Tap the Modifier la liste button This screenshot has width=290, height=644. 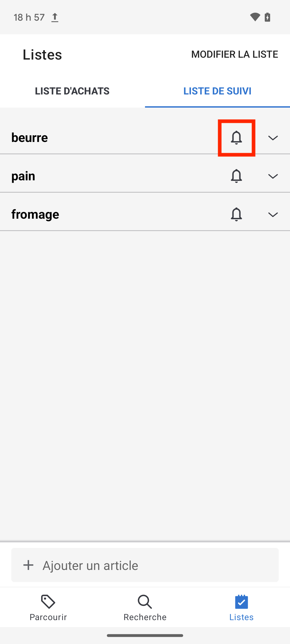point(234,54)
